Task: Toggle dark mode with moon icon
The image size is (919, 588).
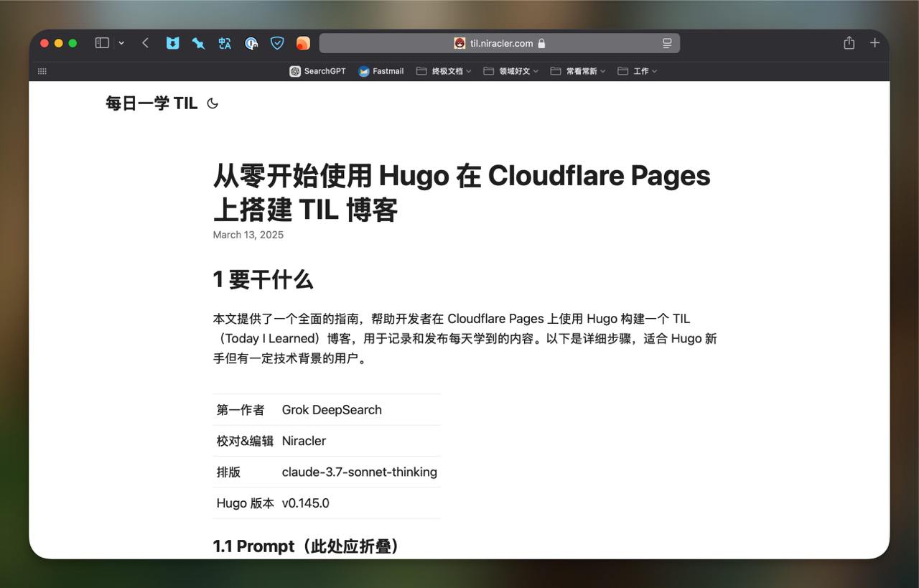Action: point(213,103)
